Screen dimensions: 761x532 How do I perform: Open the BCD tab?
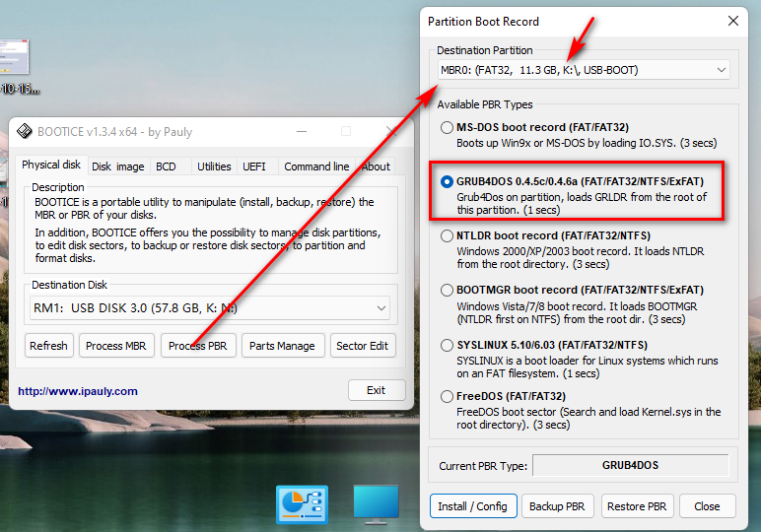[166, 166]
